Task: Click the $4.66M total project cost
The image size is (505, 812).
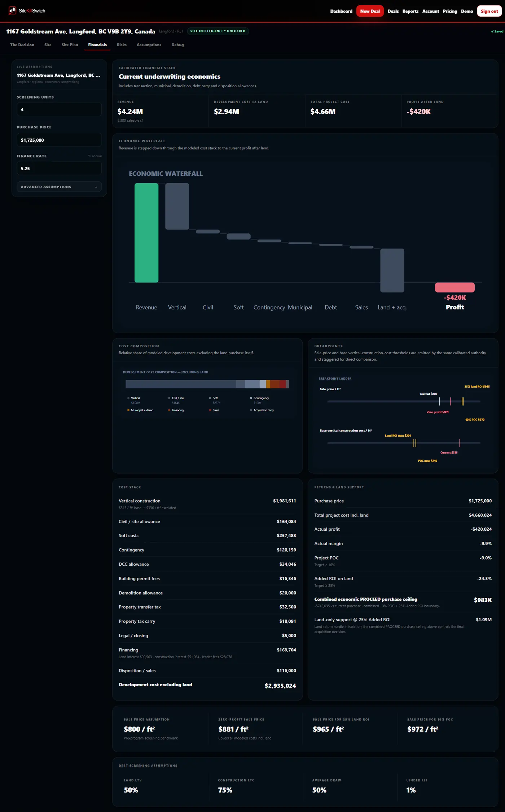Action: click(323, 111)
